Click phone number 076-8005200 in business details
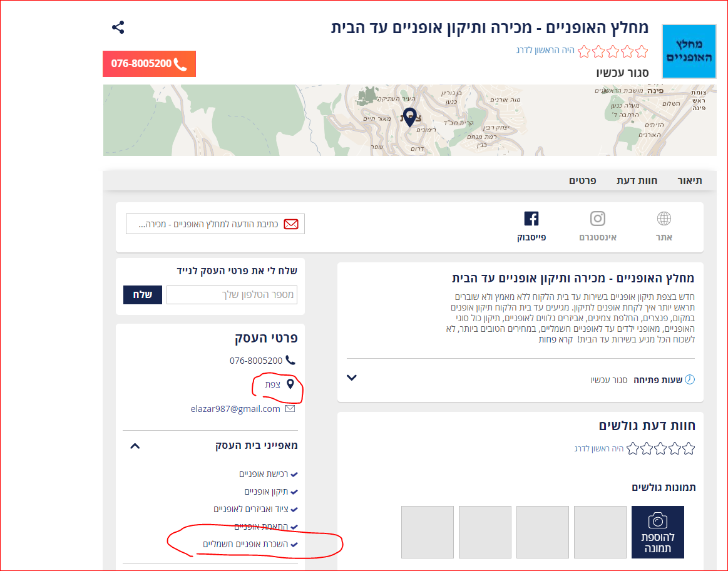This screenshot has height=571, width=728. pyautogui.click(x=256, y=361)
